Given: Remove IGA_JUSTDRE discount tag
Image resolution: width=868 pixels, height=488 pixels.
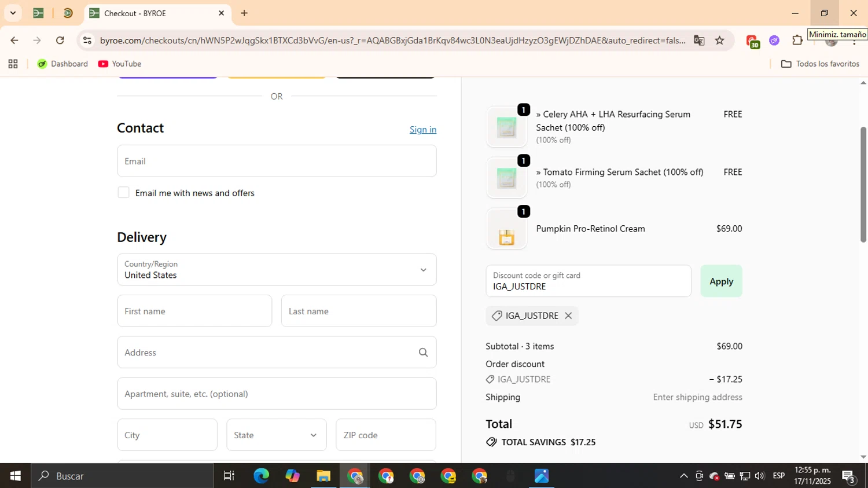Looking at the screenshot, I should tap(568, 315).
